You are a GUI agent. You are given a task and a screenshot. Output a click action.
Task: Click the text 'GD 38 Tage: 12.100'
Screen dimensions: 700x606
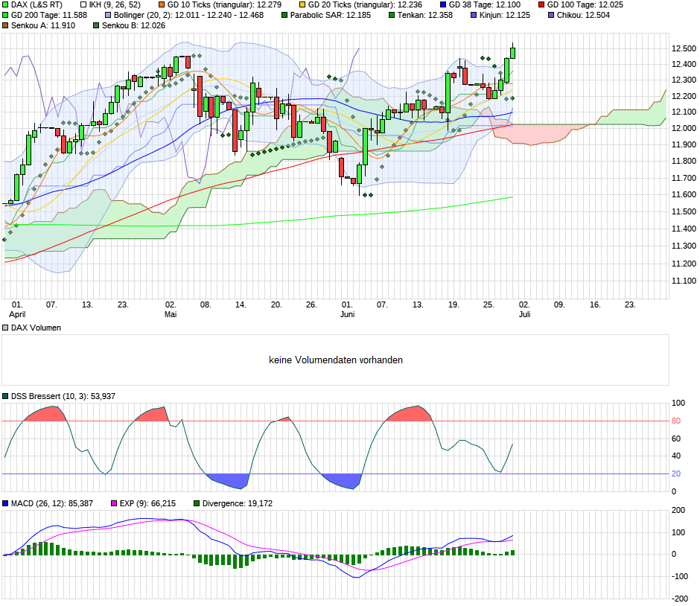point(484,5)
